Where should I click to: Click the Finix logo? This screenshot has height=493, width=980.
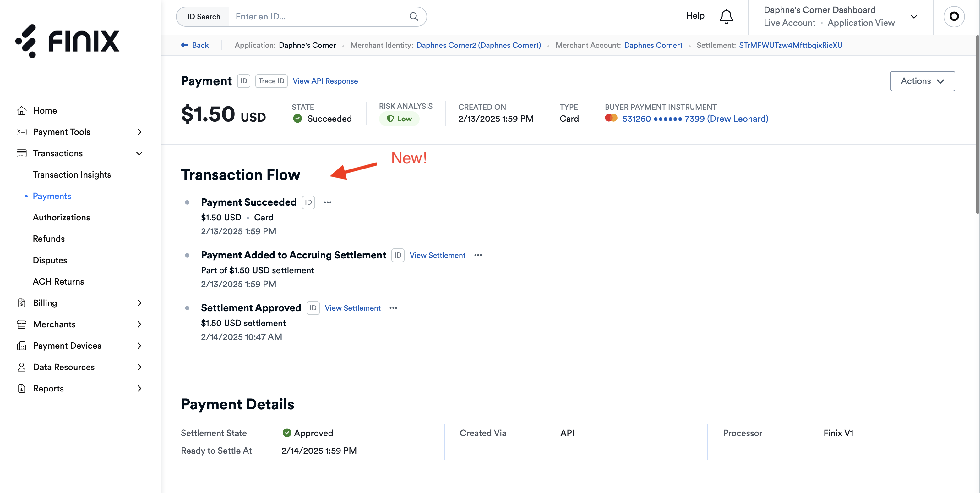click(67, 41)
